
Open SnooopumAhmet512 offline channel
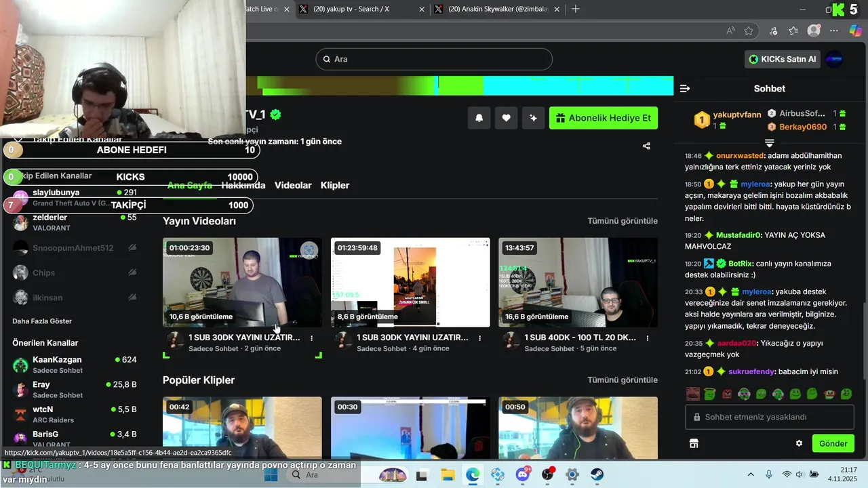coord(75,248)
